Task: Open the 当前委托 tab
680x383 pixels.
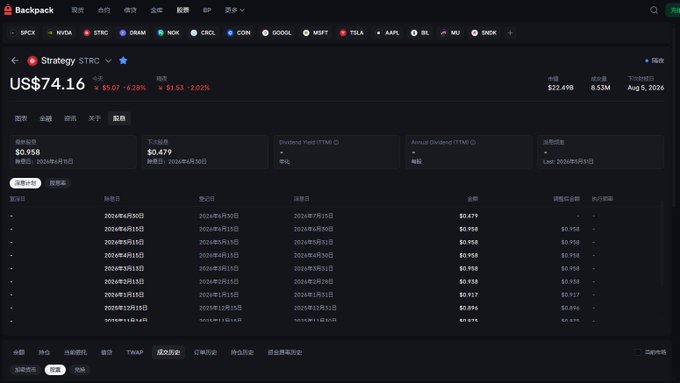Action: point(75,352)
